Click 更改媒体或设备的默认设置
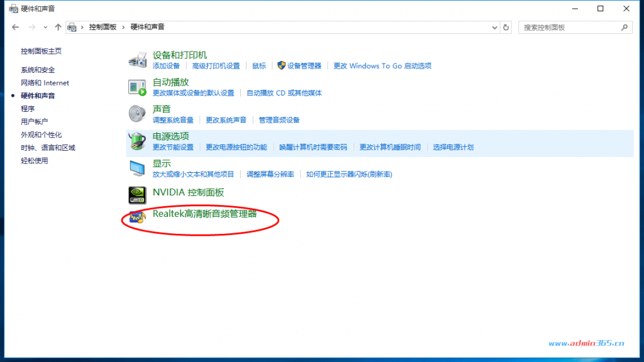 pyautogui.click(x=193, y=93)
